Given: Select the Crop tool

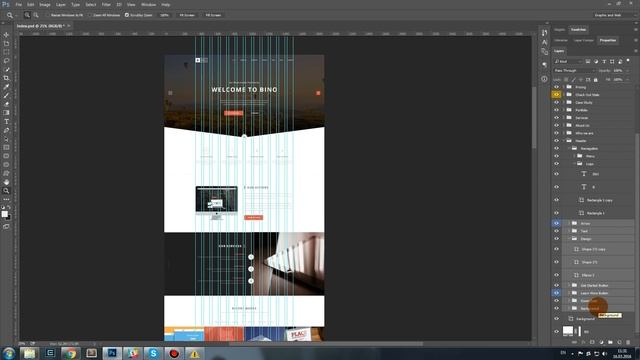Looking at the screenshot, I should click(6, 78).
